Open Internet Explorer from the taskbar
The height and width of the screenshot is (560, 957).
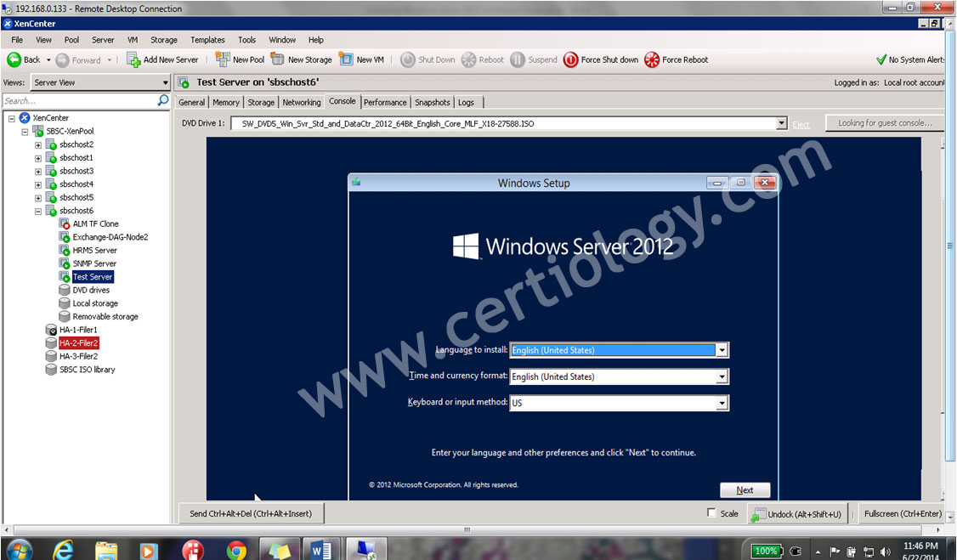click(63, 551)
